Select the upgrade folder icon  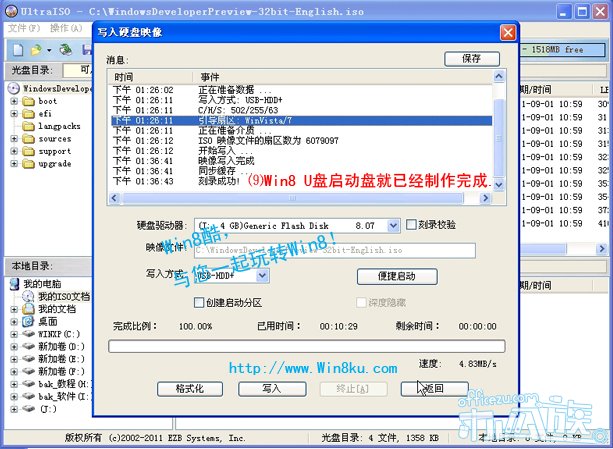tap(28, 164)
